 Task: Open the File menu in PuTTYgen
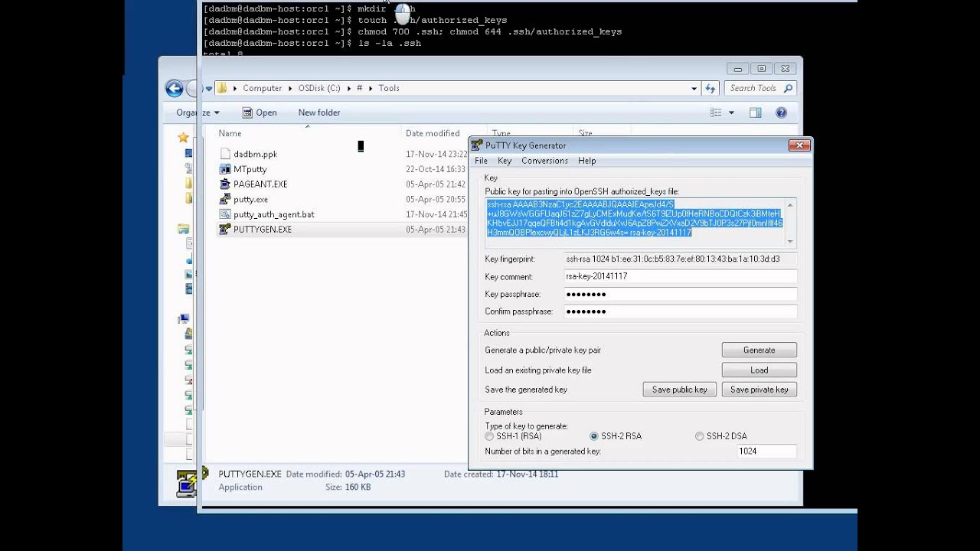pos(481,161)
